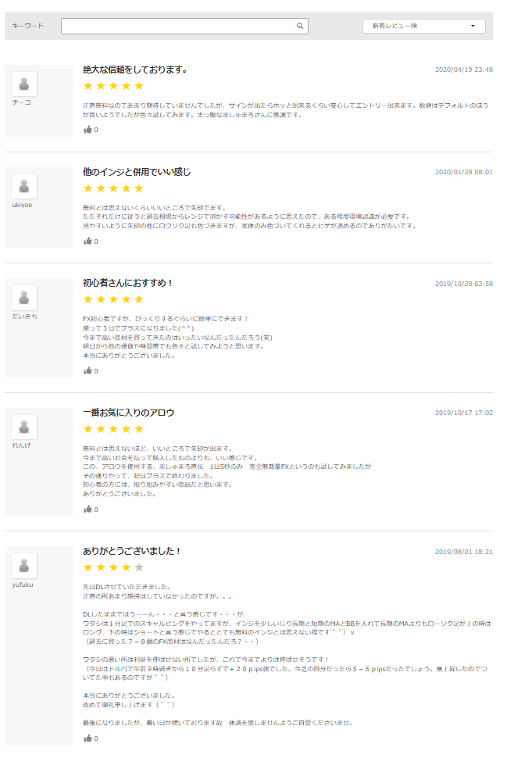532x758 pixels.
Task: Click thumbs-up on ukiyoe's review
Action: pyautogui.click(x=88, y=241)
